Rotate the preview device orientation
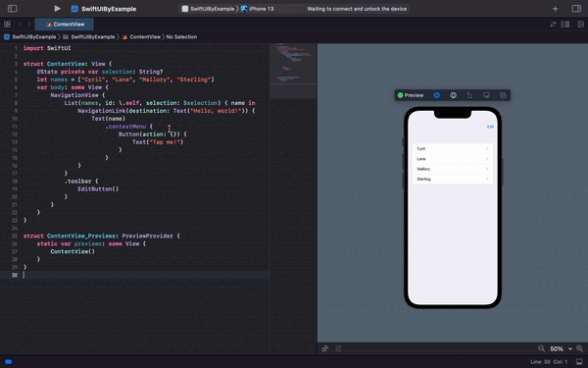This screenshot has width=588, height=368. click(469, 95)
